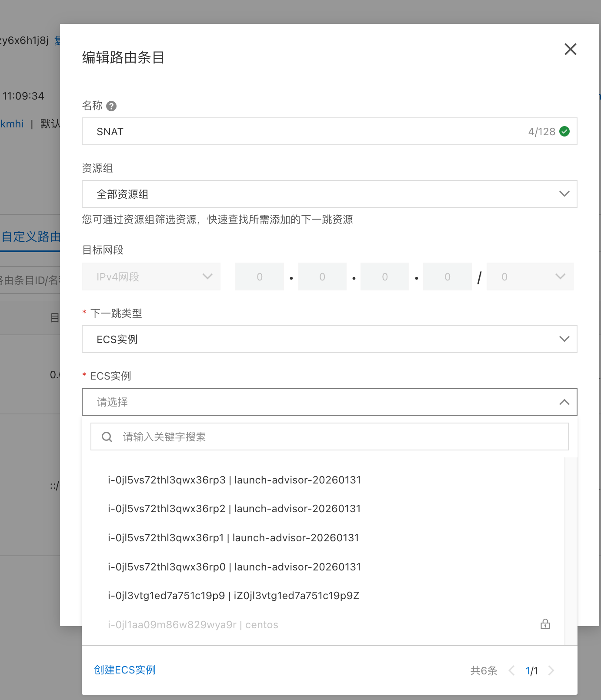
Task: Go to next page of instance list
Action: pyautogui.click(x=551, y=670)
